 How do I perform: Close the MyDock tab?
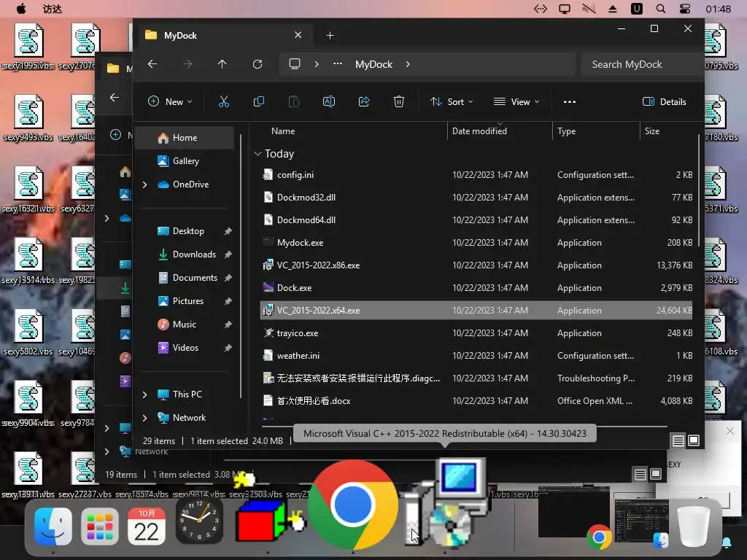[x=298, y=35]
